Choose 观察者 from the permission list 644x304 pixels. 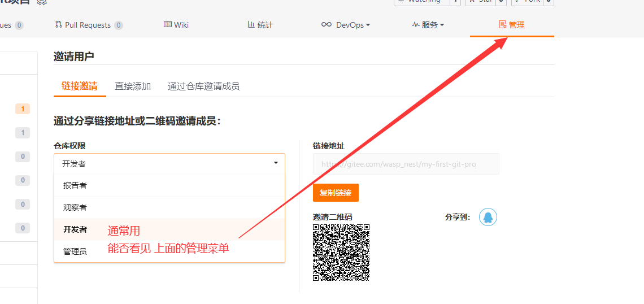coord(75,207)
